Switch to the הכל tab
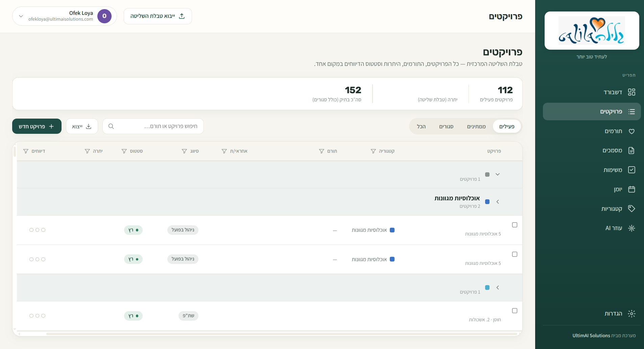644x349 pixels. pos(421,126)
